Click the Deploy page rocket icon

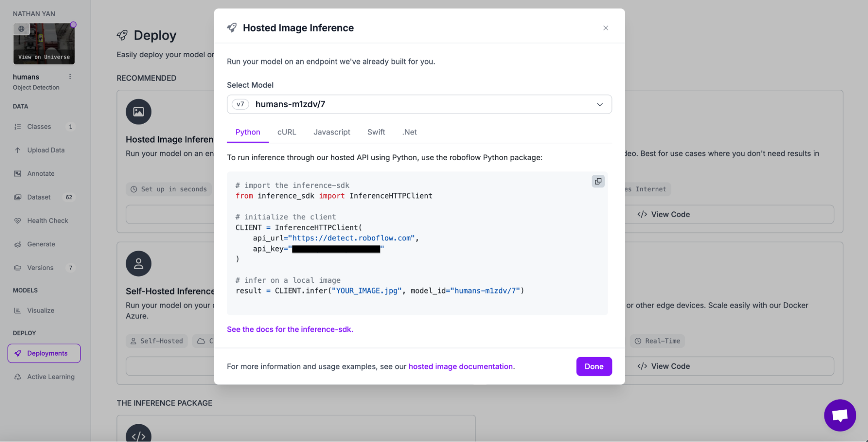pyautogui.click(x=122, y=35)
